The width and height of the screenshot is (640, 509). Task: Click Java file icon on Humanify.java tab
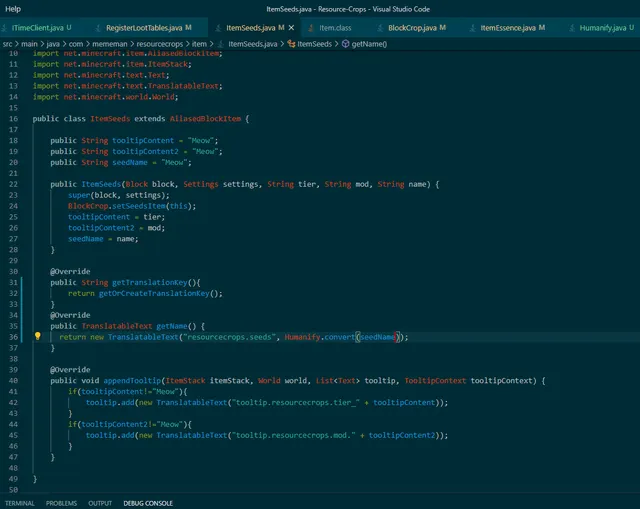pos(572,28)
